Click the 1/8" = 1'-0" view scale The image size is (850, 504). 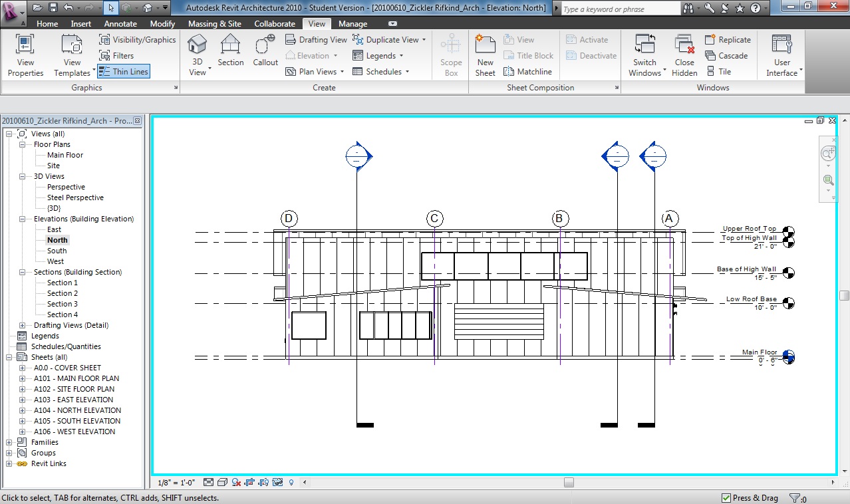pos(176,483)
